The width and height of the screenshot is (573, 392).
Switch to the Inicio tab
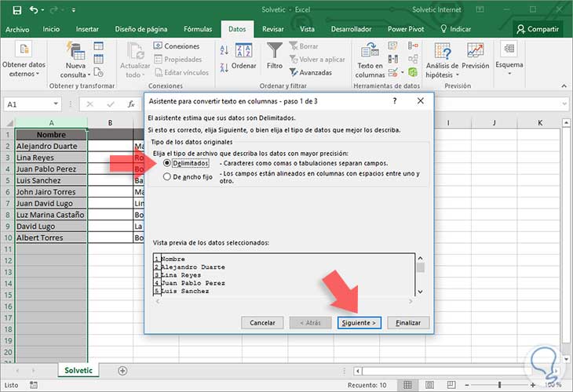51,29
